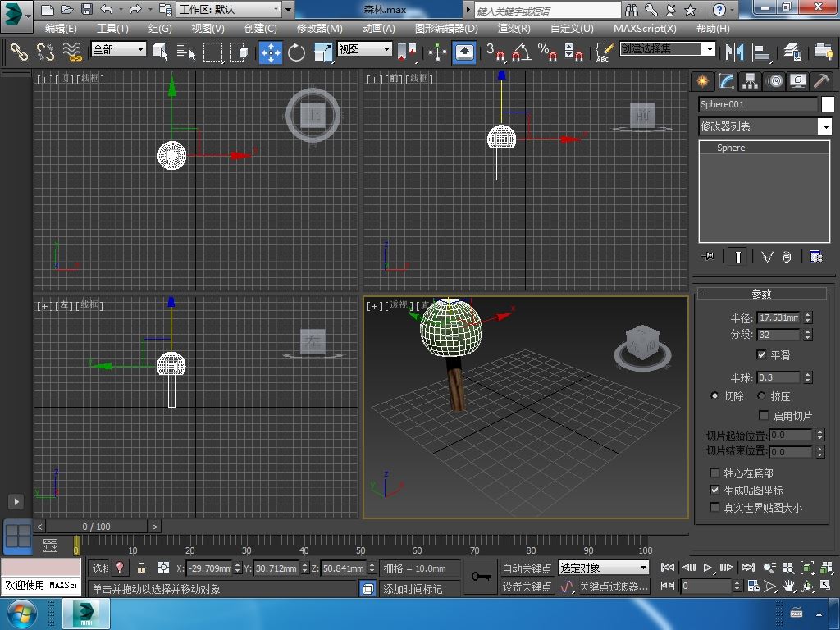Click the Select and Link chain icon
Image resolution: width=840 pixels, height=630 pixels.
point(20,52)
